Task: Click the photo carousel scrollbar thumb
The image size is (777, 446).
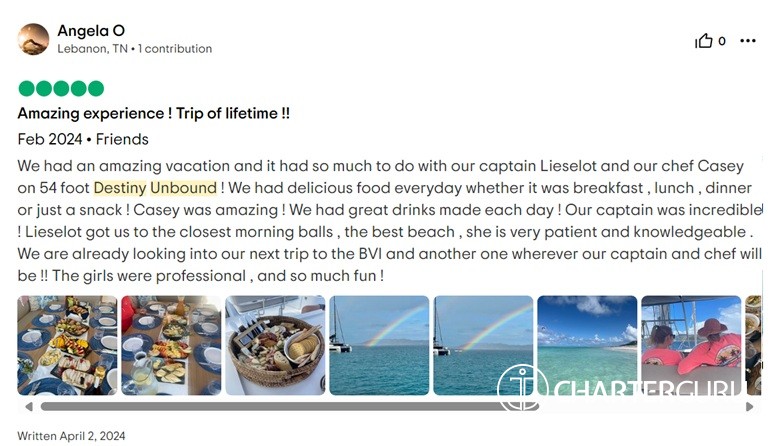Action: 290,407
